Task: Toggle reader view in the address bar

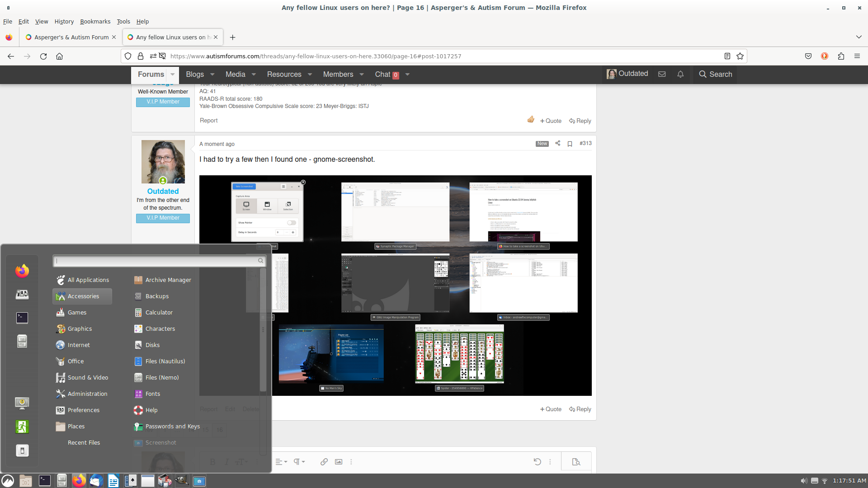Action: [727, 56]
